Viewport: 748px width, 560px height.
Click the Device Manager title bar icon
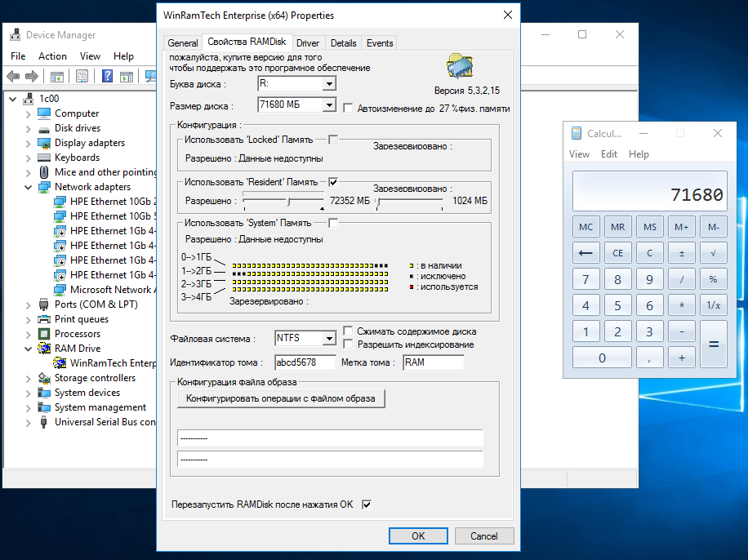tap(16, 35)
